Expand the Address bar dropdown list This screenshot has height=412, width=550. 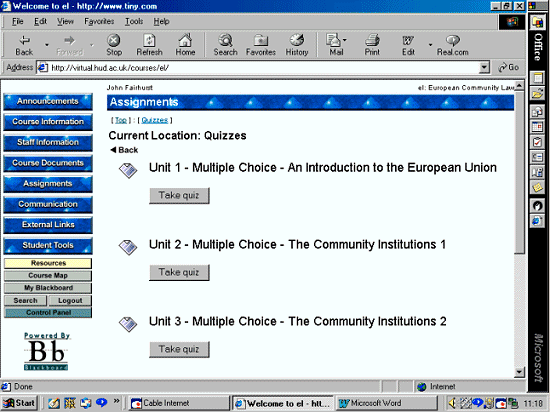coord(484,67)
